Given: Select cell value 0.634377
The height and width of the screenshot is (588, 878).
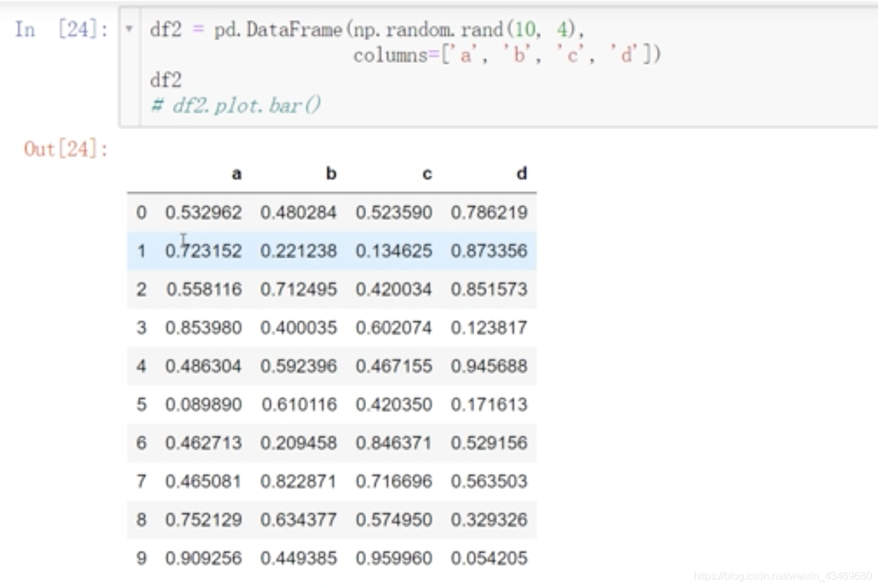Looking at the screenshot, I should (299, 520).
